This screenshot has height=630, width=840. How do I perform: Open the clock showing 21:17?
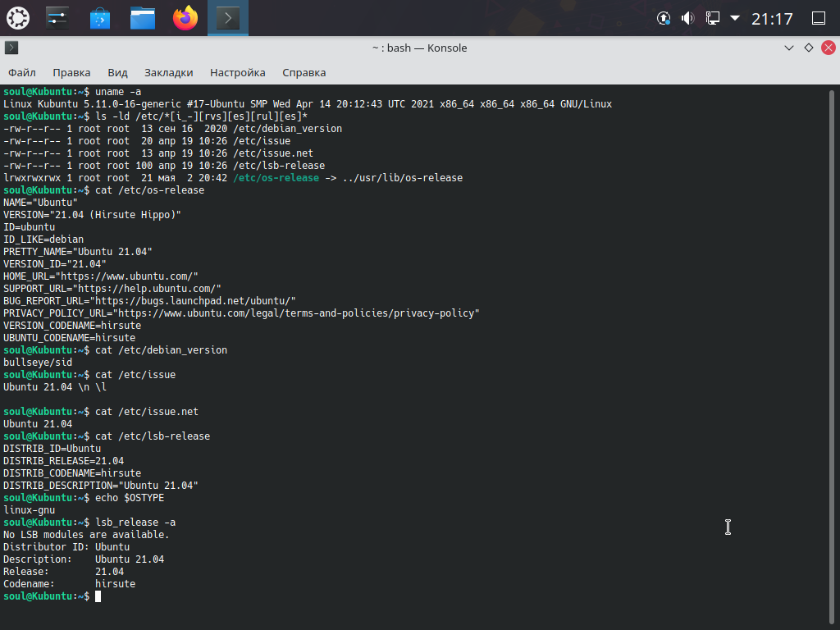(772, 19)
